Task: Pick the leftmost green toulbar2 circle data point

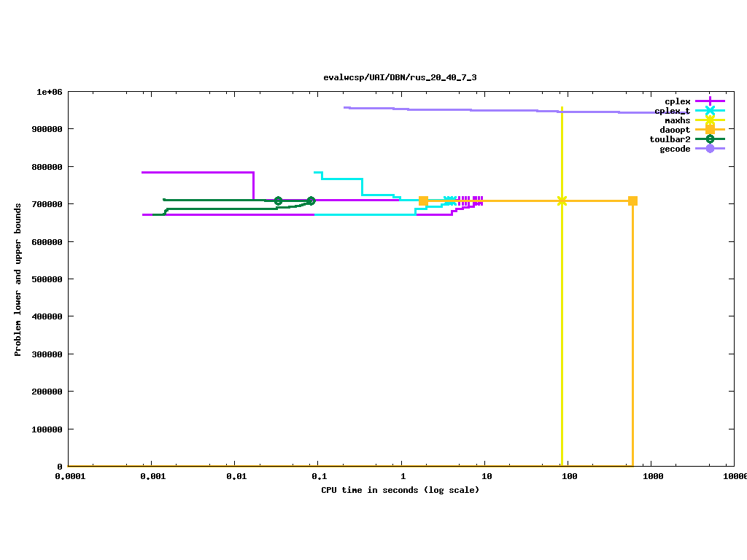Action: 278,201
